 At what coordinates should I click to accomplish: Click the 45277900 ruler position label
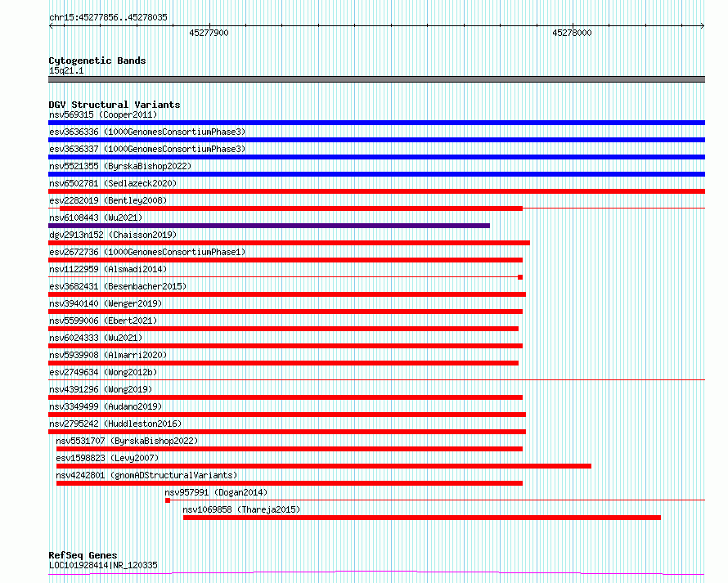pyautogui.click(x=209, y=33)
